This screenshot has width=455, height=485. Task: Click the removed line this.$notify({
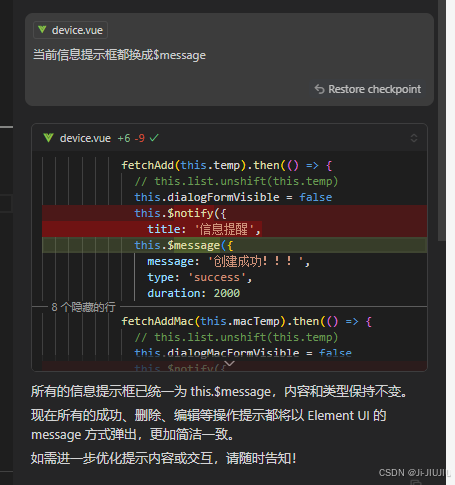click(x=235, y=213)
